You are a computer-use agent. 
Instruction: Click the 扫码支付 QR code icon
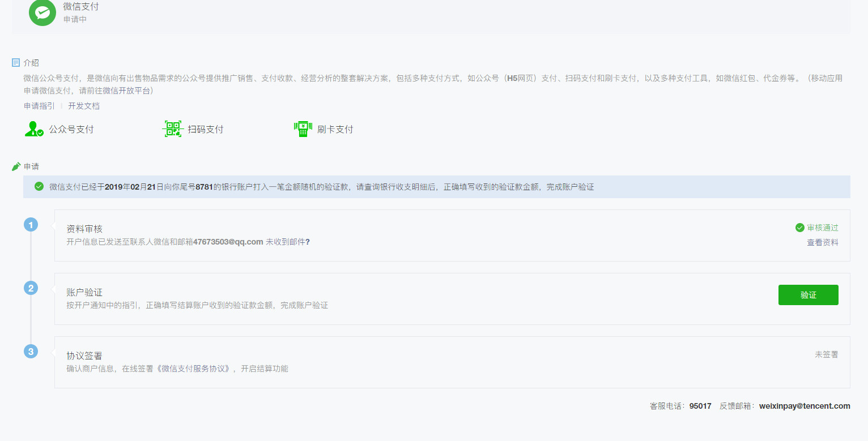pos(173,129)
